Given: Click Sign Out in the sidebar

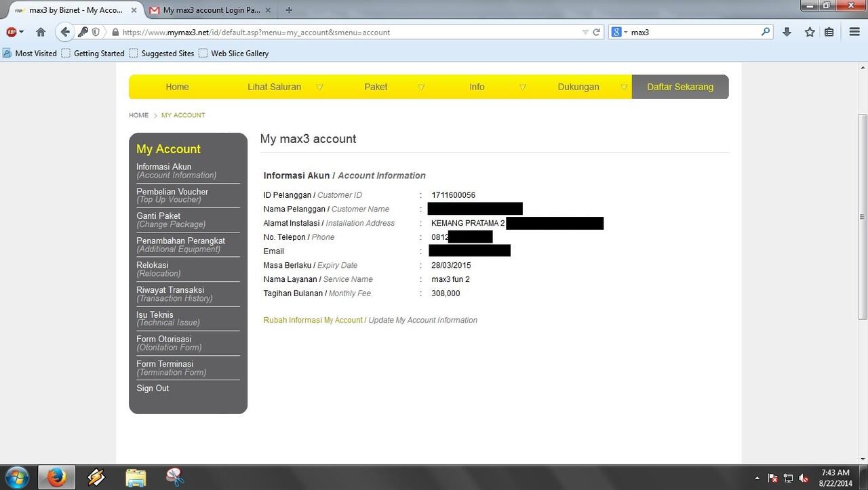Looking at the screenshot, I should click(x=153, y=388).
